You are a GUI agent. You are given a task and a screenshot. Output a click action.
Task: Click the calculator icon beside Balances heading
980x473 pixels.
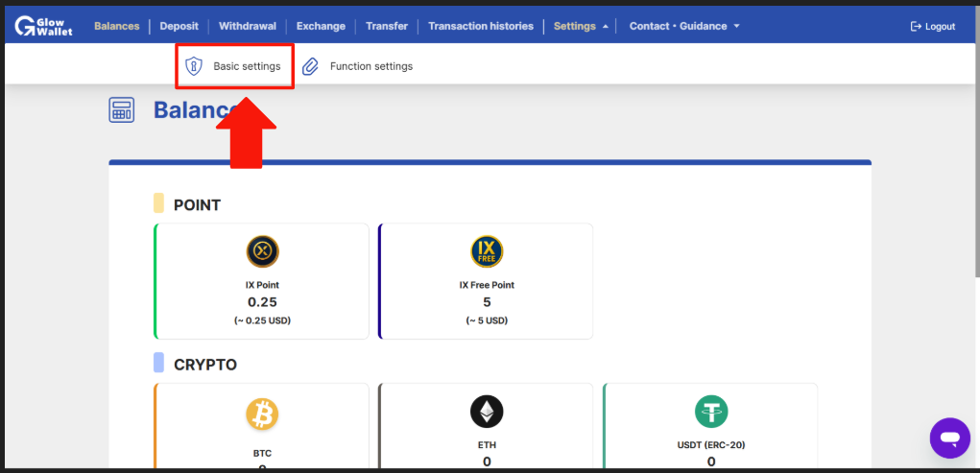click(121, 109)
